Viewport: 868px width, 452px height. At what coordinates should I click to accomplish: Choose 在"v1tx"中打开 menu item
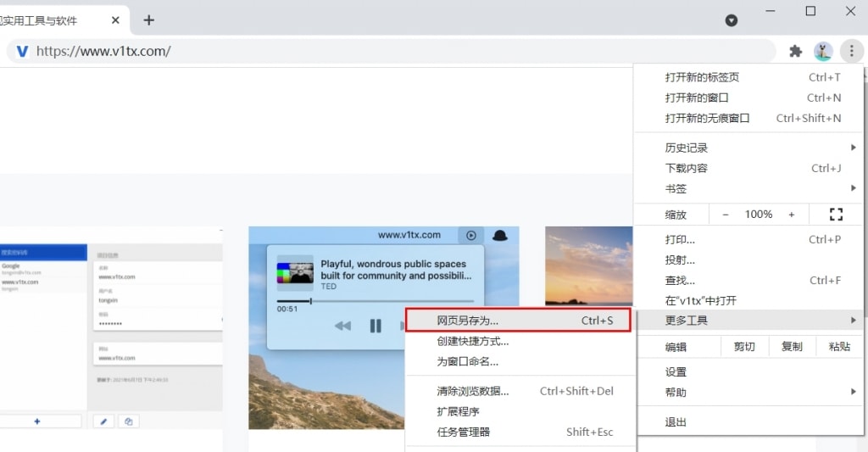click(x=748, y=301)
